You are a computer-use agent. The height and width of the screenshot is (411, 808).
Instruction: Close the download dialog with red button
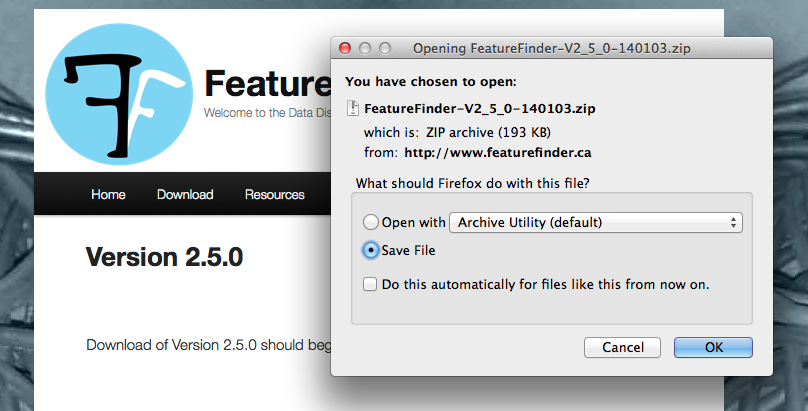tap(345, 48)
